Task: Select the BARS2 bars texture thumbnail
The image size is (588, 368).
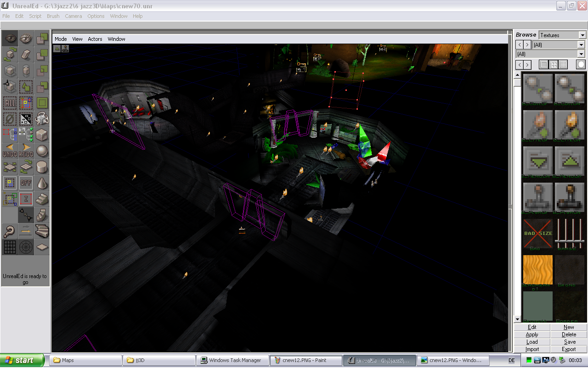Action: point(570,234)
